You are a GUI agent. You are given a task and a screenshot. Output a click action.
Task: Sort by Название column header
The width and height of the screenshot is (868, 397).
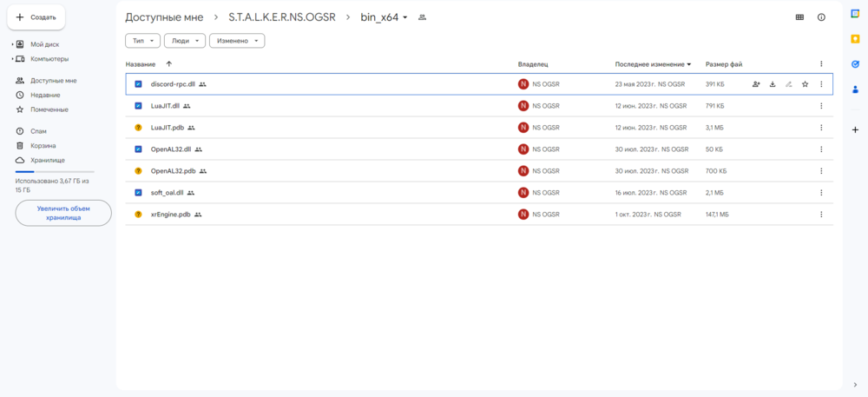pyautogui.click(x=141, y=64)
